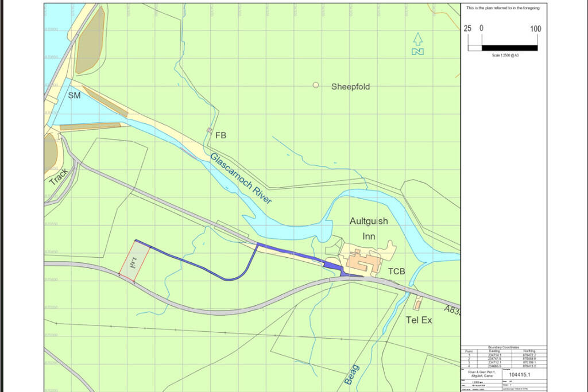Click the "Sheepfold" label

click(x=350, y=87)
